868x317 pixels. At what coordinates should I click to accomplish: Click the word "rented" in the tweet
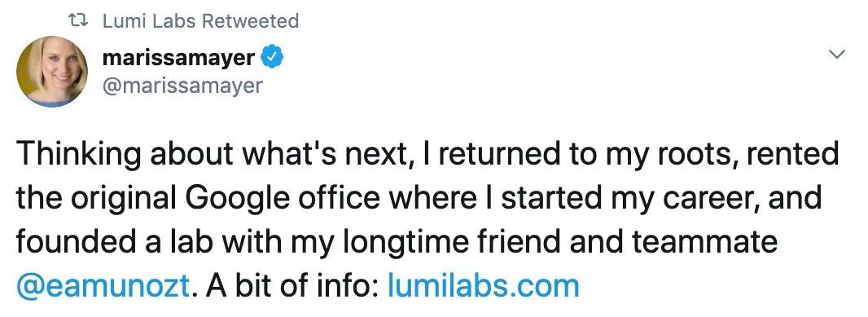click(x=793, y=153)
